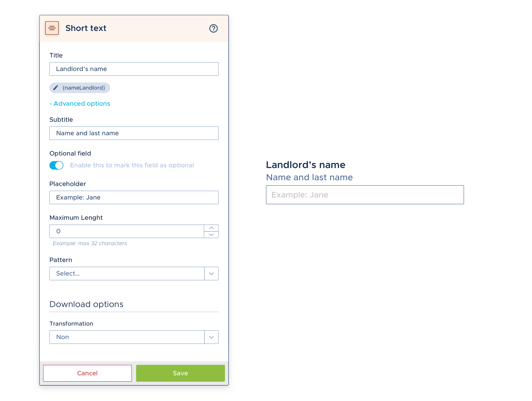Screen dimensions: 532x401
Task: Click the edit pencil icon on nameLandlord tag
Action: tap(56, 88)
